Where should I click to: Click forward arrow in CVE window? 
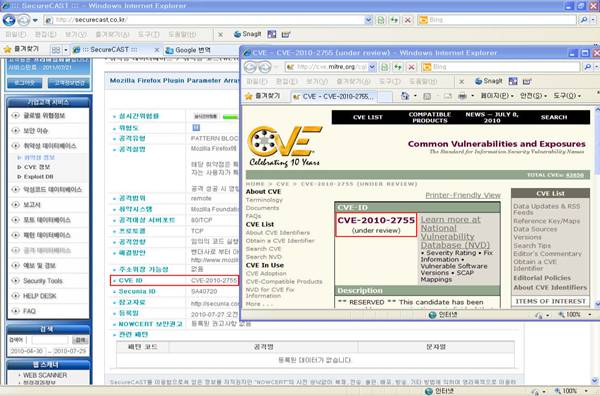[265, 67]
